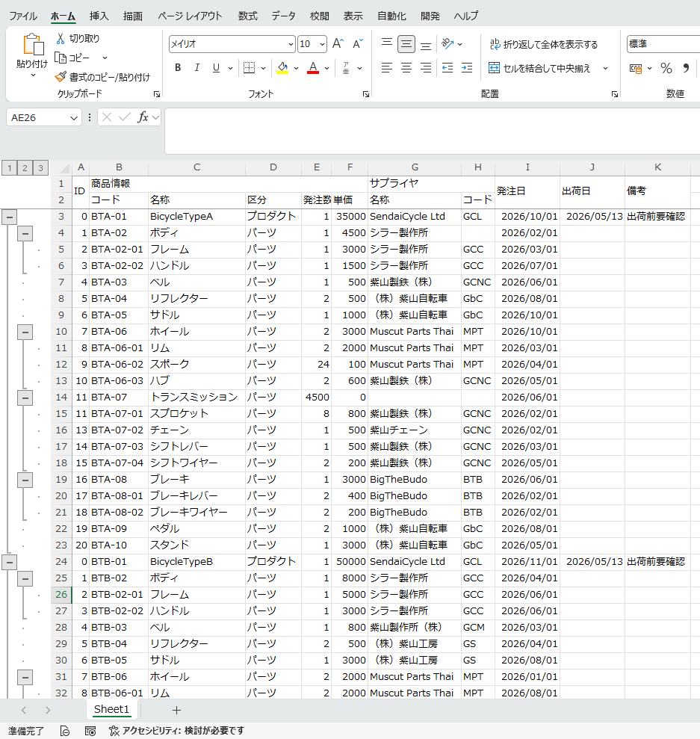Open the 標準 number format box

[x=663, y=44]
